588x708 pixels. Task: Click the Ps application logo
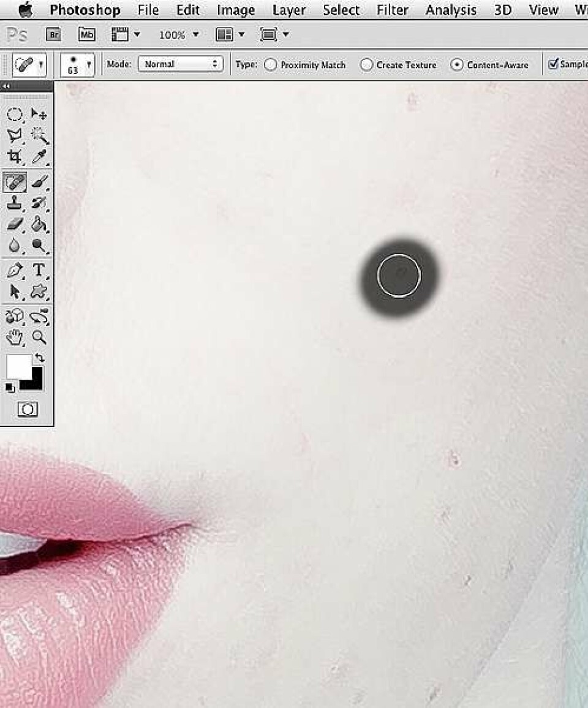(17, 35)
